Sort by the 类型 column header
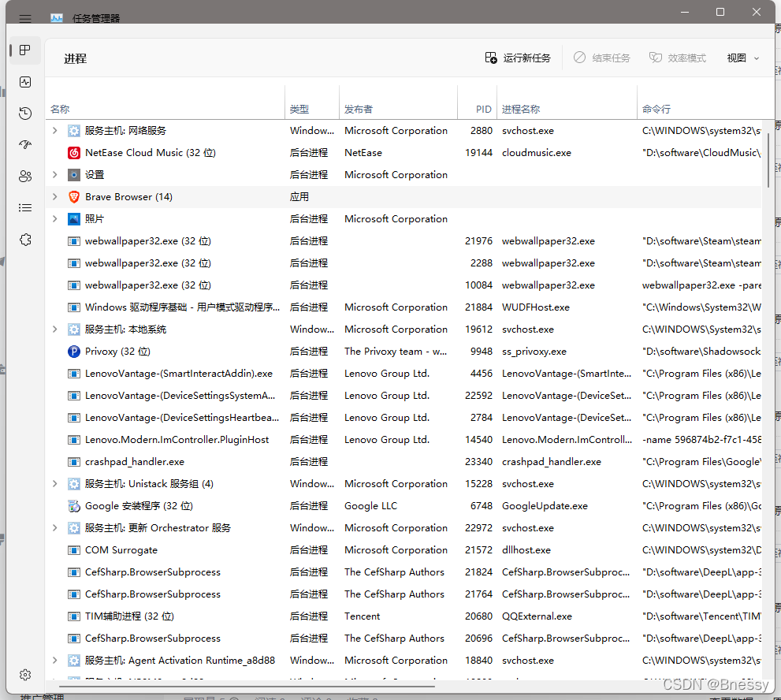 (312, 109)
